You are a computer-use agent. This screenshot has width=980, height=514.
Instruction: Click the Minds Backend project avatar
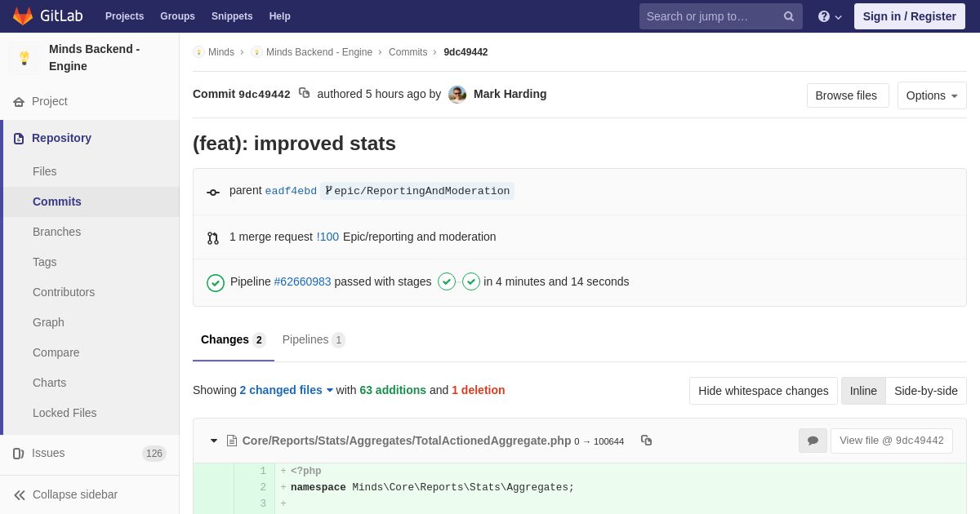click(24, 58)
